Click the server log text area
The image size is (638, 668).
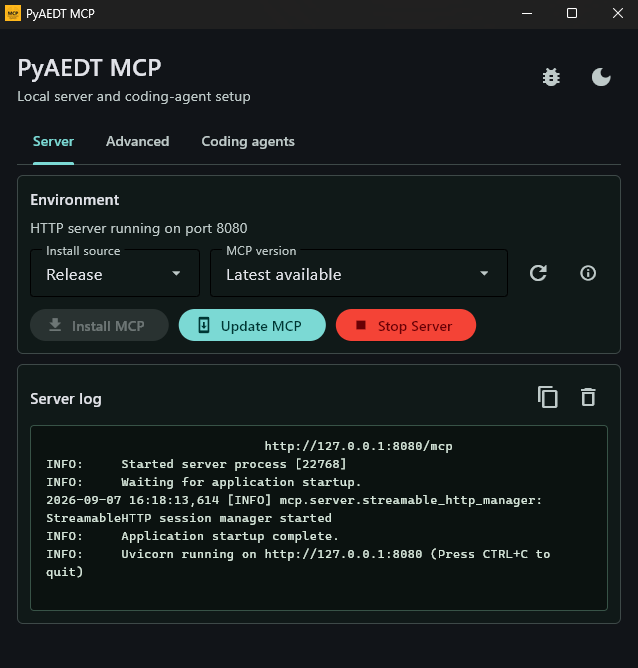tap(319, 518)
